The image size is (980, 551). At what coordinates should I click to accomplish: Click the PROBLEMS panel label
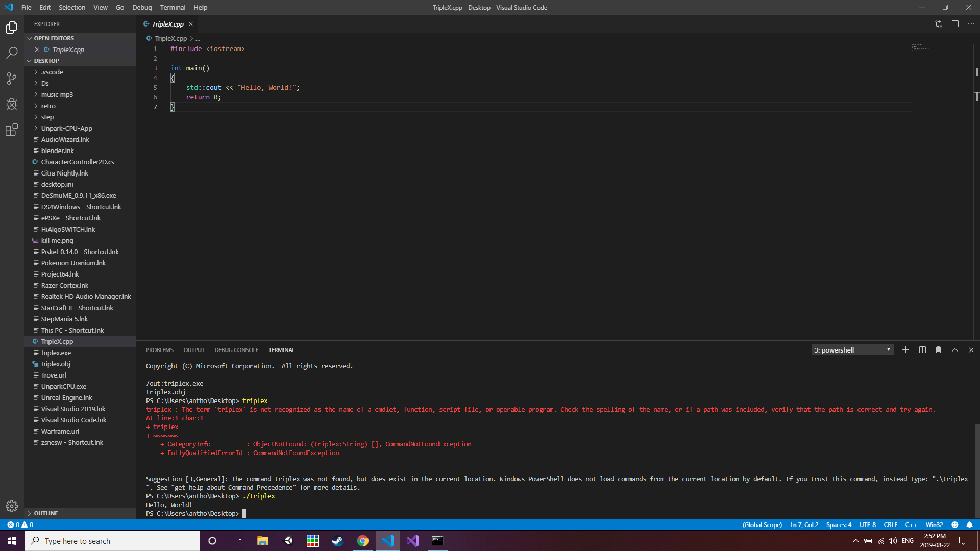click(x=159, y=350)
